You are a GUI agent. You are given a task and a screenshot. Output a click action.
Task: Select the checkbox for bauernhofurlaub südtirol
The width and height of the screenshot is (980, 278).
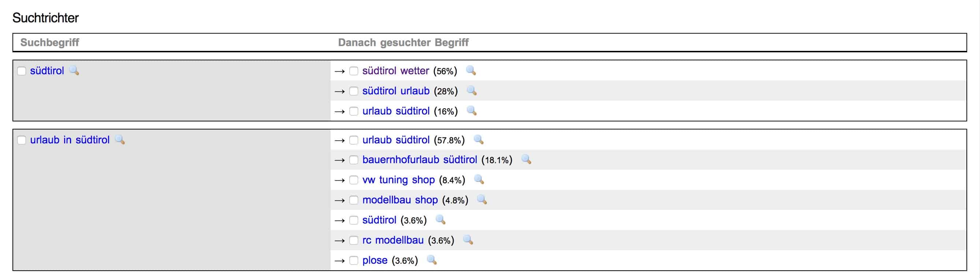pyautogui.click(x=354, y=160)
